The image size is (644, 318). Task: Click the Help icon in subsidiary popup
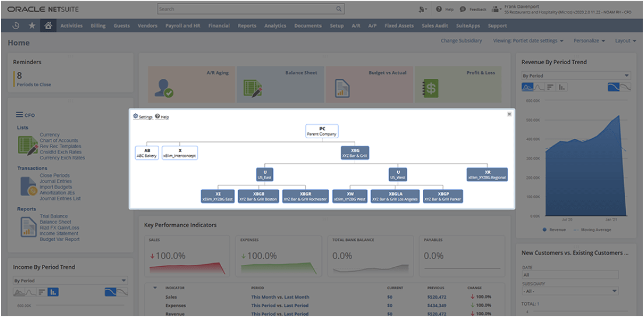point(157,116)
